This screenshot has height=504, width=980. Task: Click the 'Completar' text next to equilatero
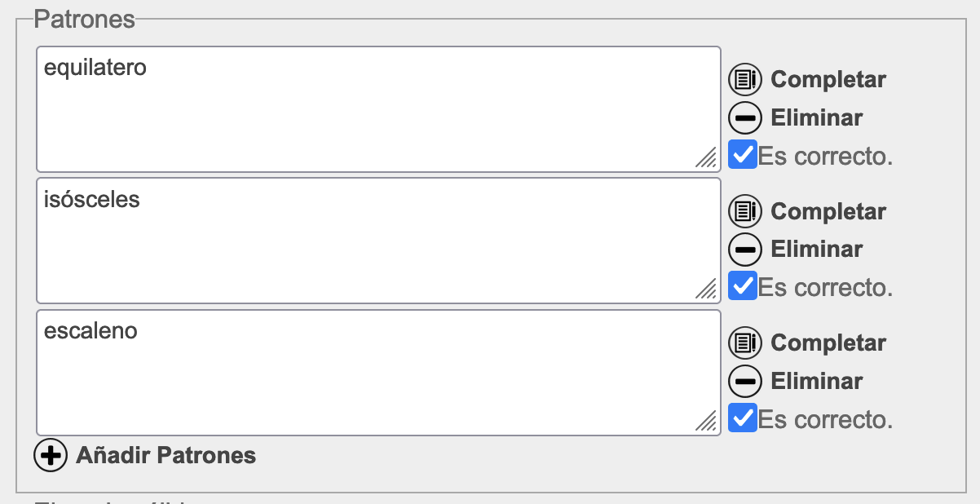point(828,80)
